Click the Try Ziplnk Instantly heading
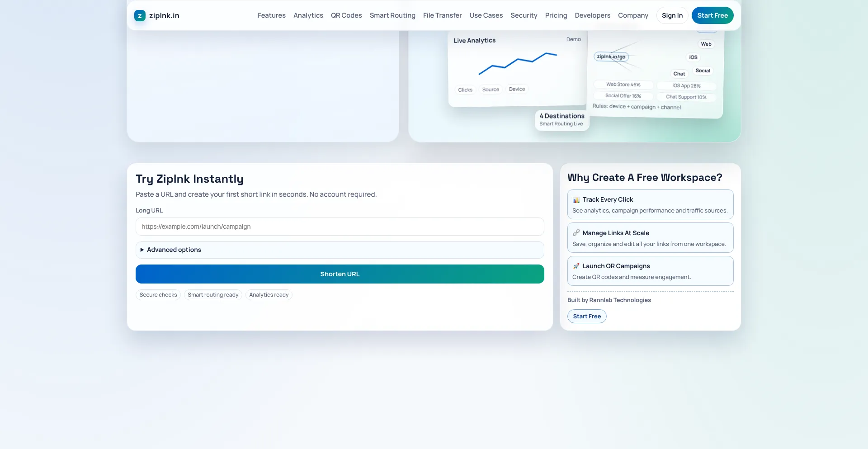 point(189,179)
